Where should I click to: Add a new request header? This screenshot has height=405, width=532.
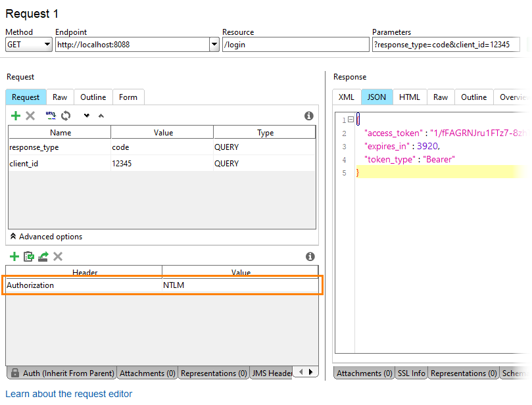coord(14,256)
